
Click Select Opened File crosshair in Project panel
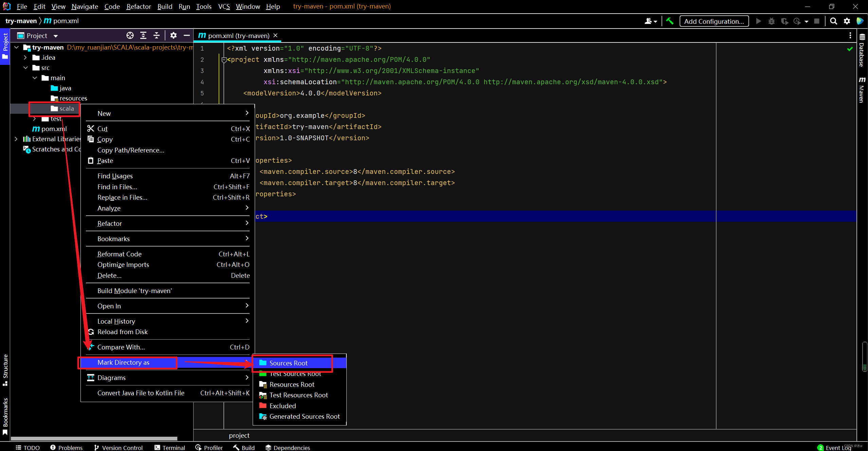tap(130, 35)
